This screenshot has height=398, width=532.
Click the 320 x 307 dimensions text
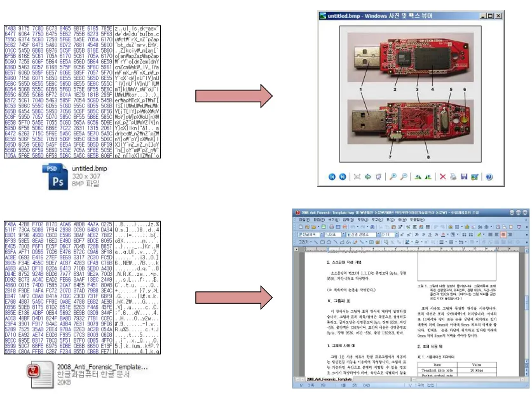pos(86,176)
